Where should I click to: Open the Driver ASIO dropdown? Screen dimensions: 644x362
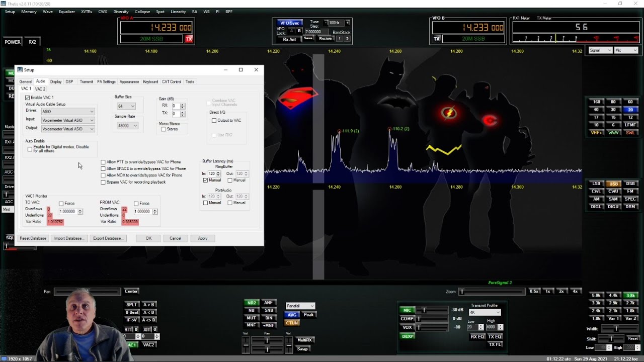(68, 112)
